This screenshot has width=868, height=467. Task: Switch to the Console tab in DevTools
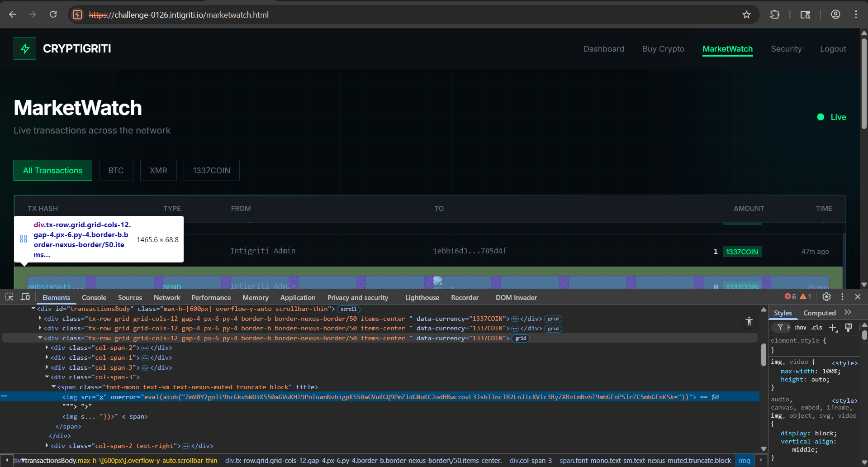point(94,297)
